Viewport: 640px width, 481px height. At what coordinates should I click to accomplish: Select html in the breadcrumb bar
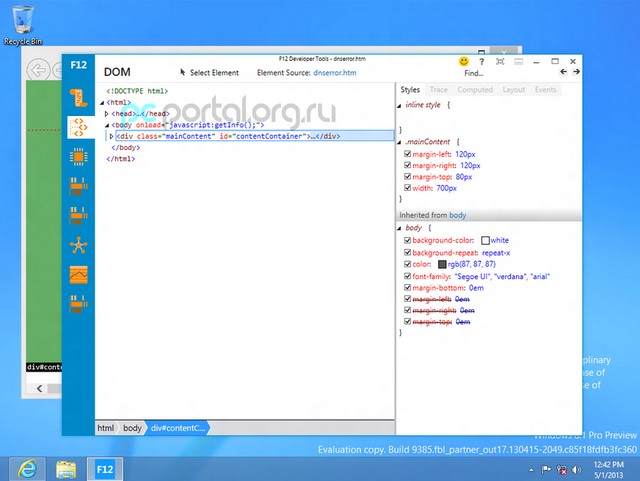click(x=106, y=428)
